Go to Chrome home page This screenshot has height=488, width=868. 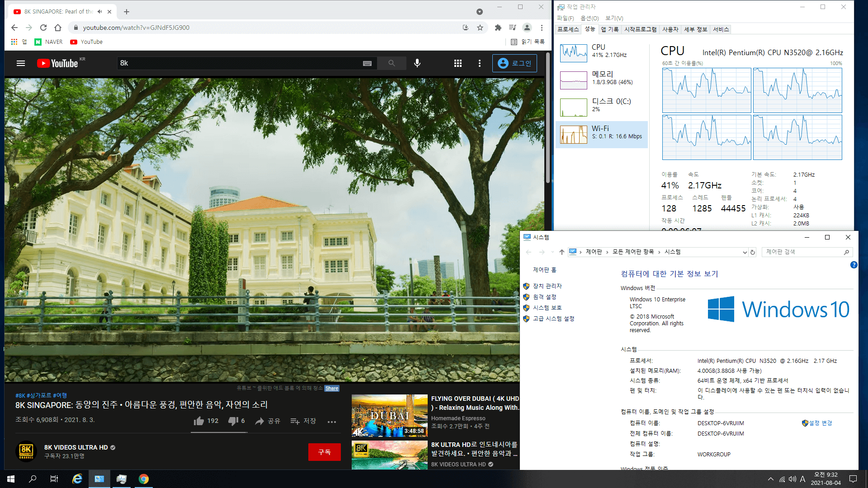58,28
